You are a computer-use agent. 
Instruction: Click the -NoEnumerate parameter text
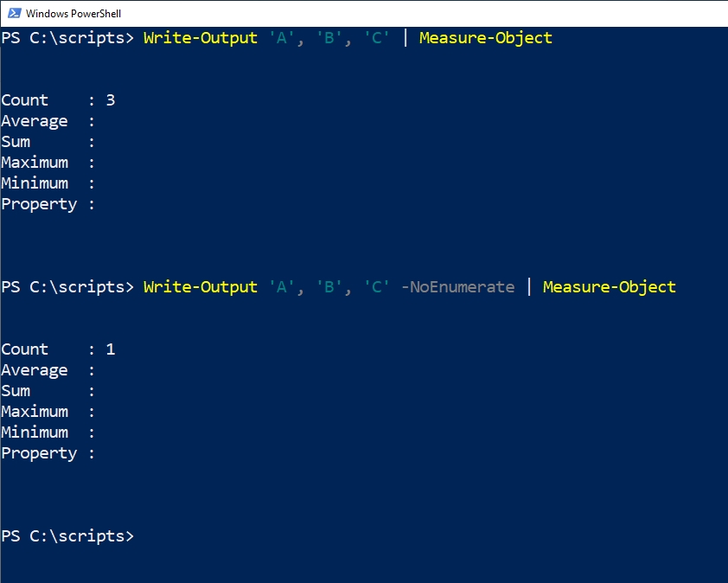(x=457, y=286)
